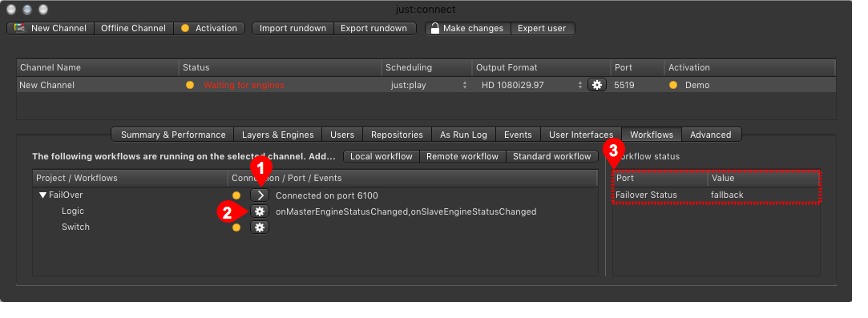
Task: Click the FailOver arrow connection button
Action: pos(260,195)
